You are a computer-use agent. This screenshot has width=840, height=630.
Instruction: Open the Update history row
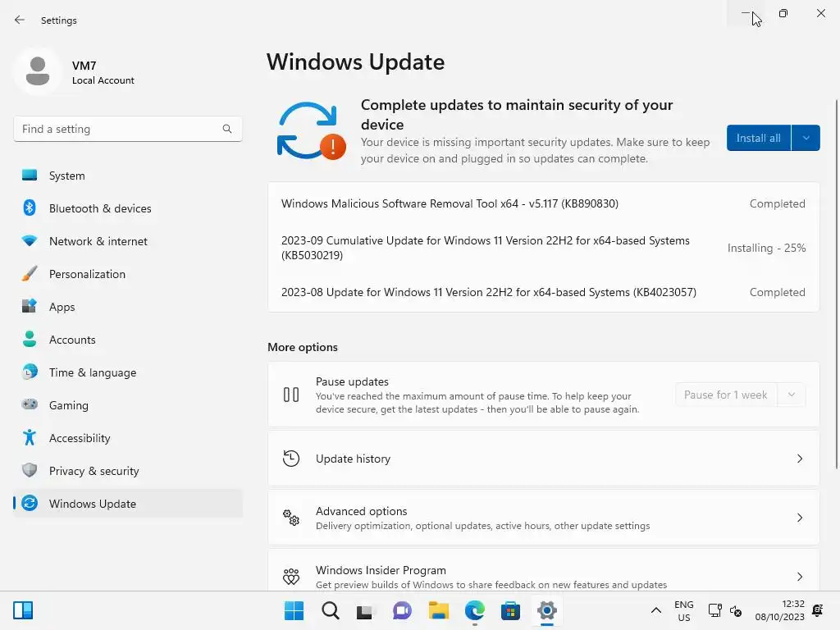pos(543,459)
